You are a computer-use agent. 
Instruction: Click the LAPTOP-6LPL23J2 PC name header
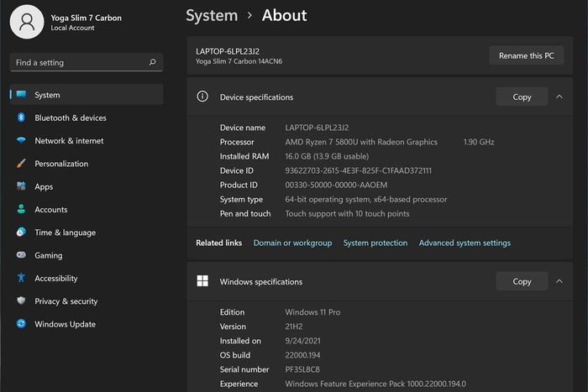click(x=228, y=51)
